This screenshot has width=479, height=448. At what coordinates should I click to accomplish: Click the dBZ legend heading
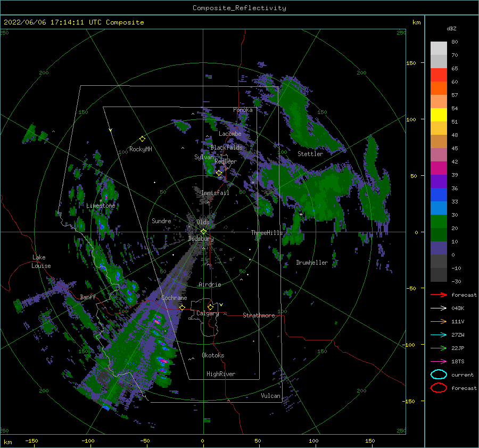[451, 28]
